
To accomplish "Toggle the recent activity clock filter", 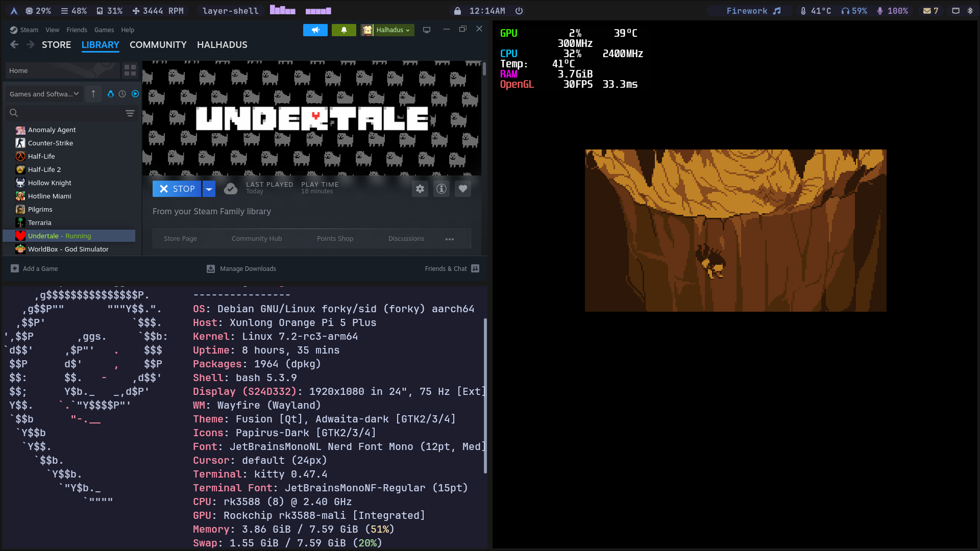I will (122, 94).
